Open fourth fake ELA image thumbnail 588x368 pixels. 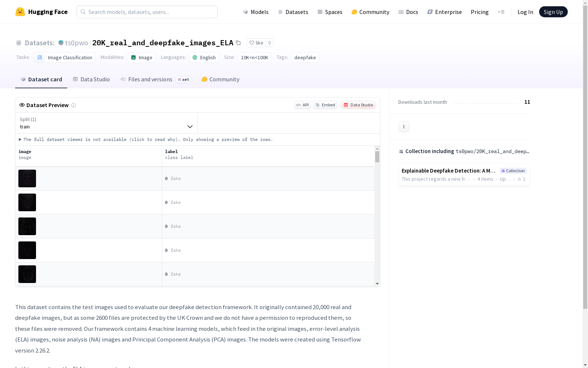click(x=27, y=250)
